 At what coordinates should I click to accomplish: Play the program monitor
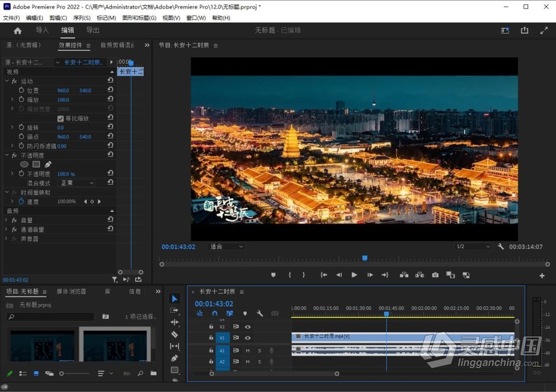pyautogui.click(x=354, y=275)
